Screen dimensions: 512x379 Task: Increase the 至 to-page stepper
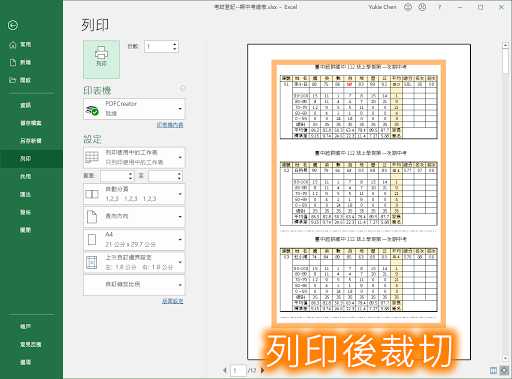coord(179,173)
